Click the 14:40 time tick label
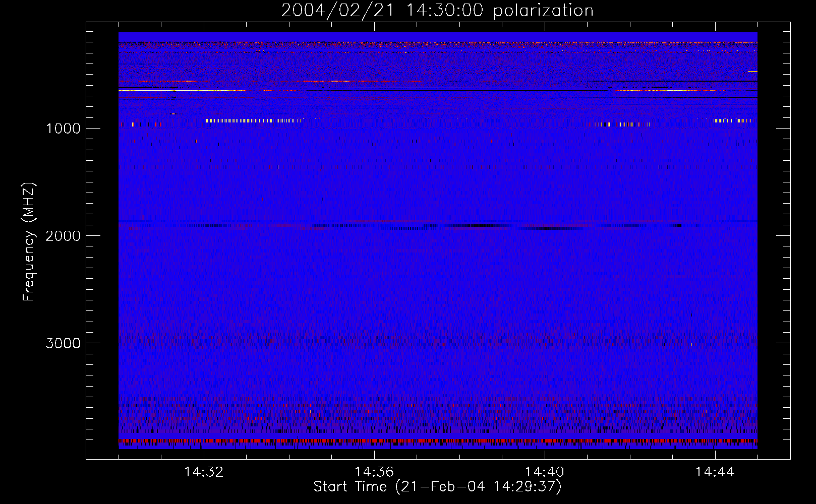 pos(545,472)
